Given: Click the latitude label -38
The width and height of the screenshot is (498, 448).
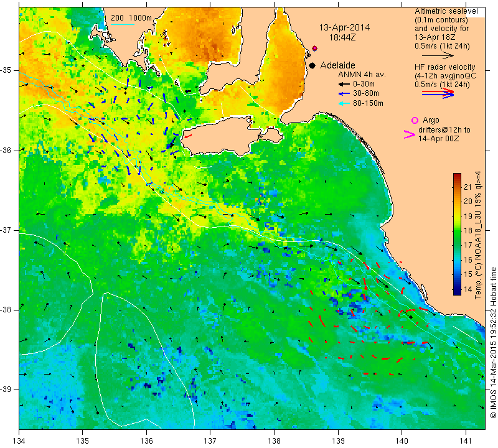Looking at the screenshot, I should tap(7, 310).
